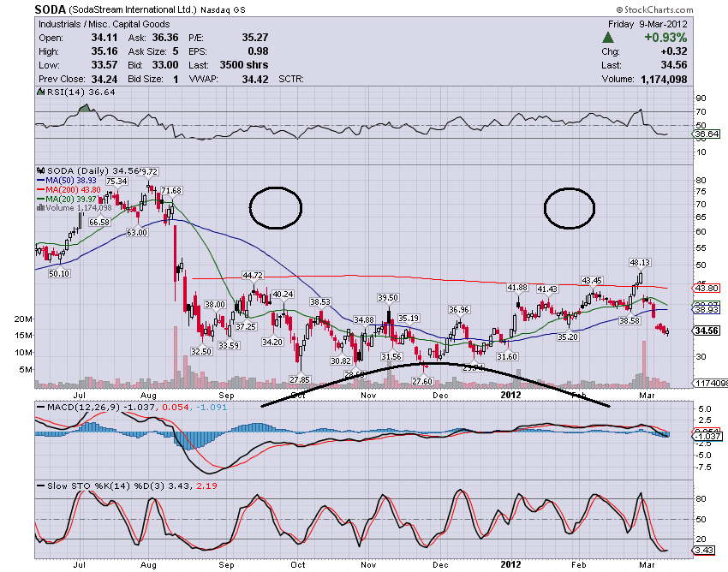Image resolution: width=728 pixels, height=572 pixels.
Task: Click the 48.13 high price label
Action: coord(641,262)
